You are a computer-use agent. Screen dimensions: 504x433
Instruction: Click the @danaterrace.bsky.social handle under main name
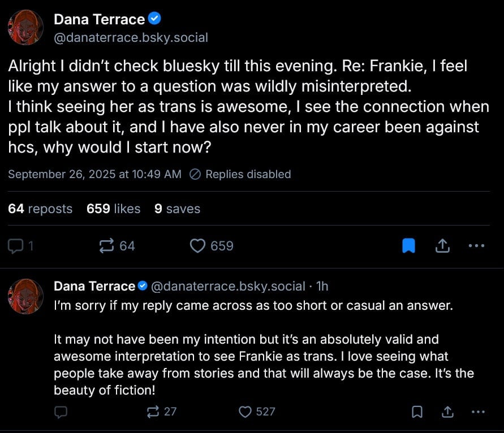(x=131, y=38)
